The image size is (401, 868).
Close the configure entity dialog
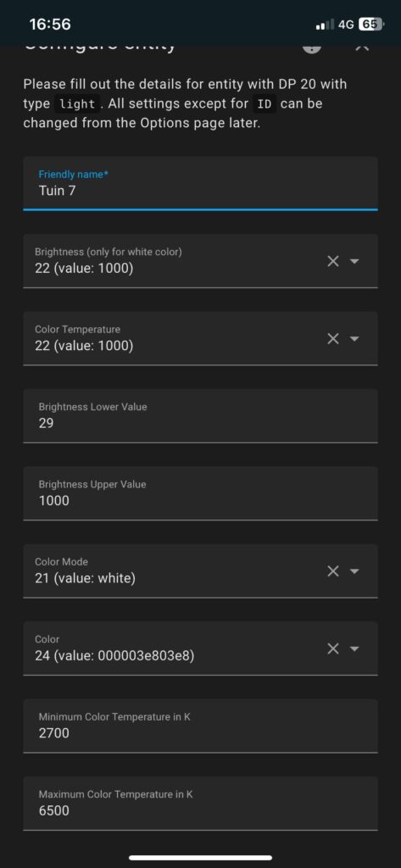(x=362, y=48)
